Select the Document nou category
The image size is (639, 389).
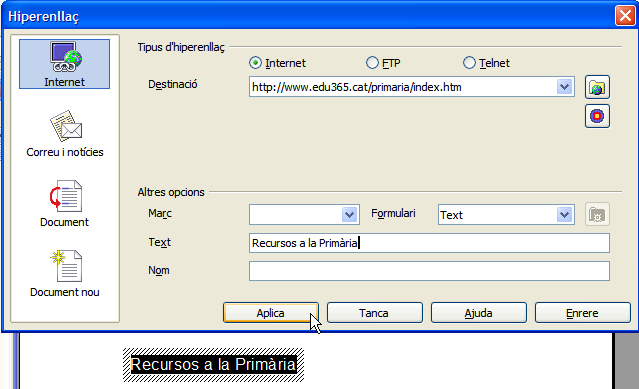coord(65,274)
